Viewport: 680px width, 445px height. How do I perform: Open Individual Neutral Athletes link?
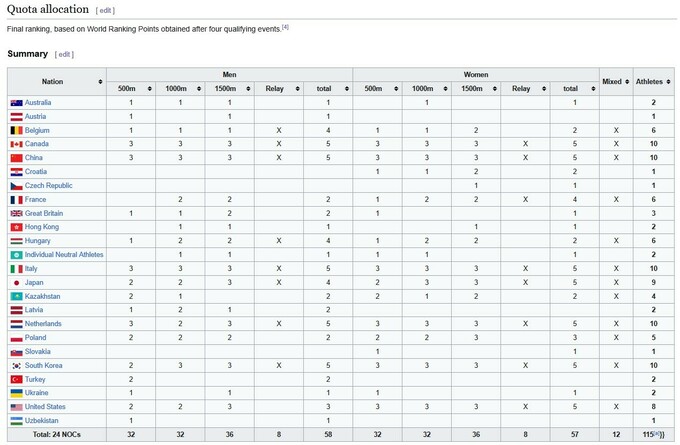point(64,255)
